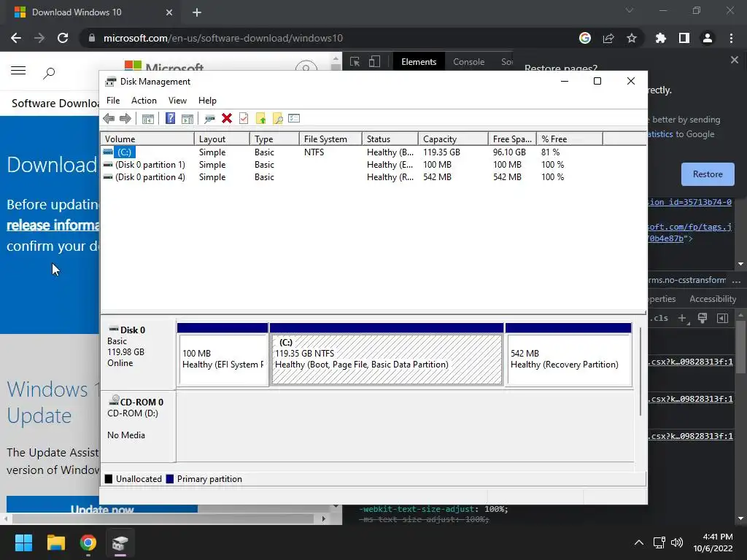
Task: Click DevTools inspect element icon
Action: point(355,62)
